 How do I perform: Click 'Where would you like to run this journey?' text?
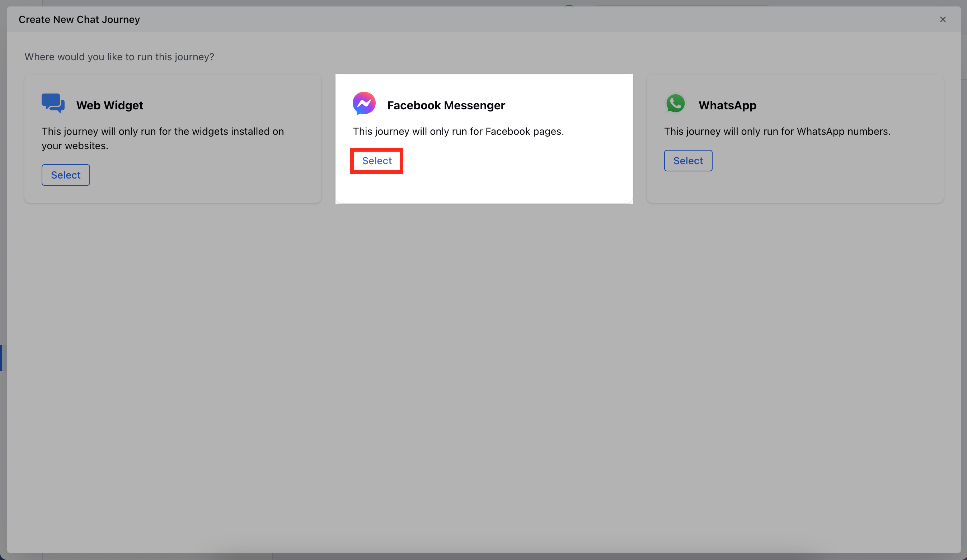pyautogui.click(x=119, y=57)
